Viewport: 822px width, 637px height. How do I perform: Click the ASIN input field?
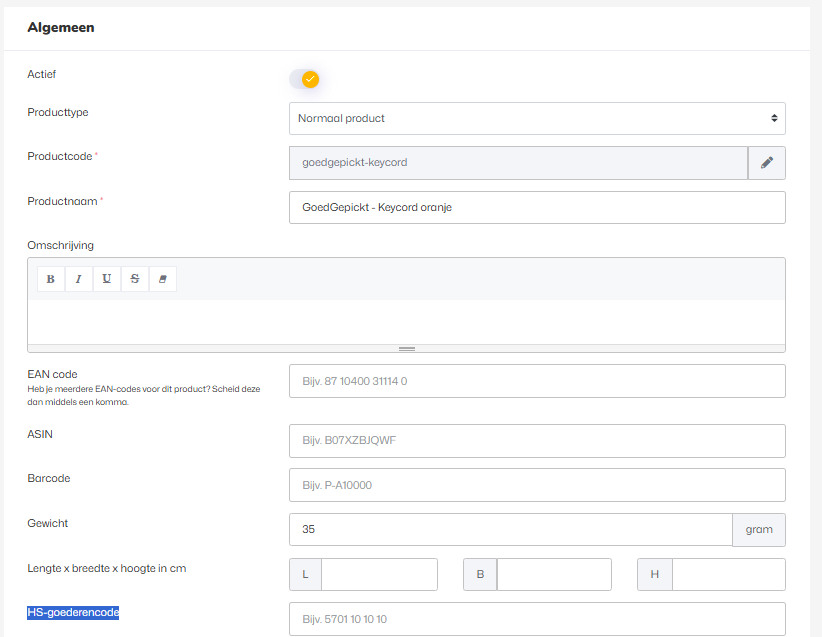(537, 440)
